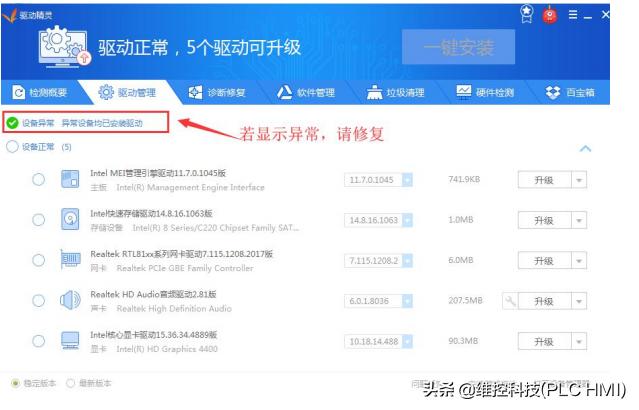Click 升级 for Realtek HD Audio driver
Screen dimensions: 639x410
pyautogui.click(x=544, y=301)
